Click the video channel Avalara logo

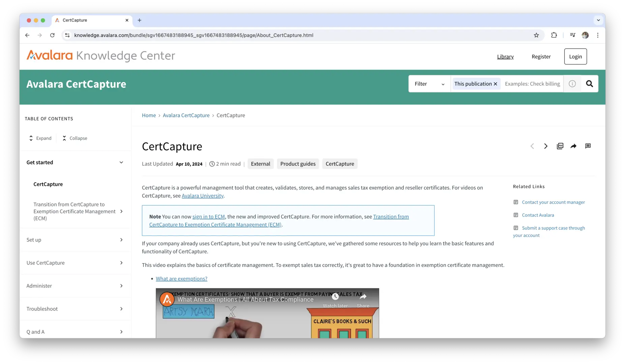pyautogui.click(x=167, y=299)
